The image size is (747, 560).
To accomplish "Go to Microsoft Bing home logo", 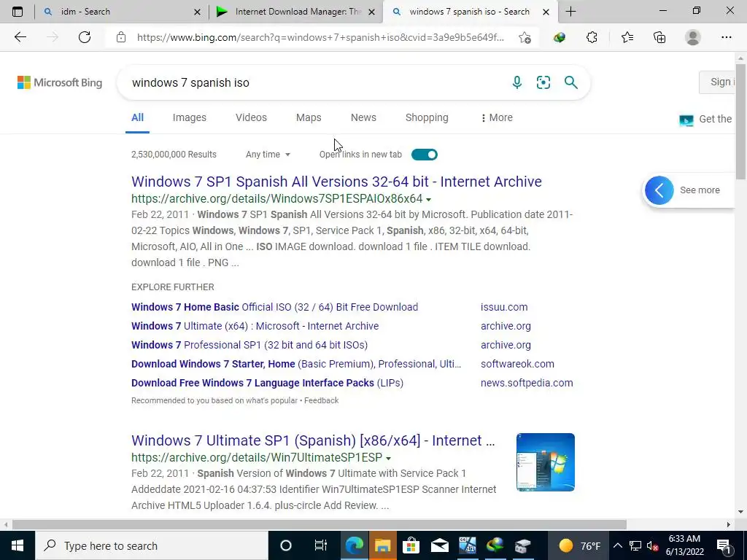I will 60,82.
